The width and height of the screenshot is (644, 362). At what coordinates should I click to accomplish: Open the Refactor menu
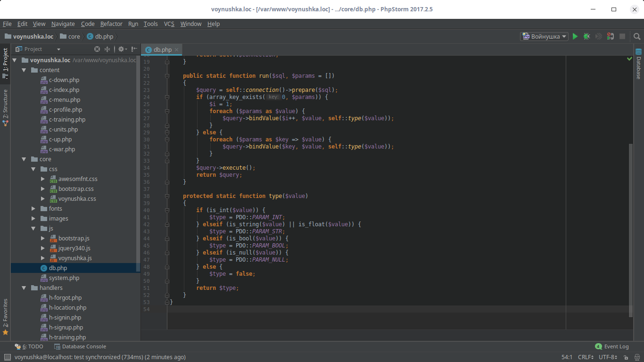[111, 24]
